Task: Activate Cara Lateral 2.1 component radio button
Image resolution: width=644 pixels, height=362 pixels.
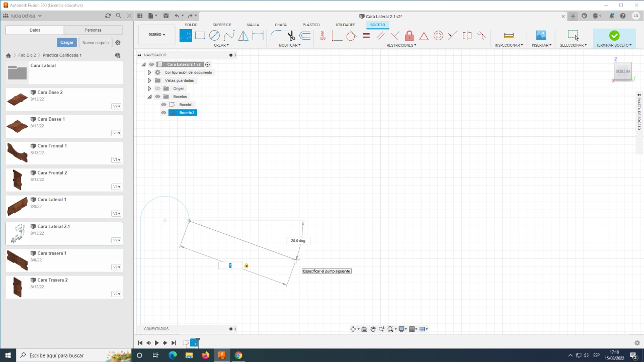Action: click(x=207, y=64)
